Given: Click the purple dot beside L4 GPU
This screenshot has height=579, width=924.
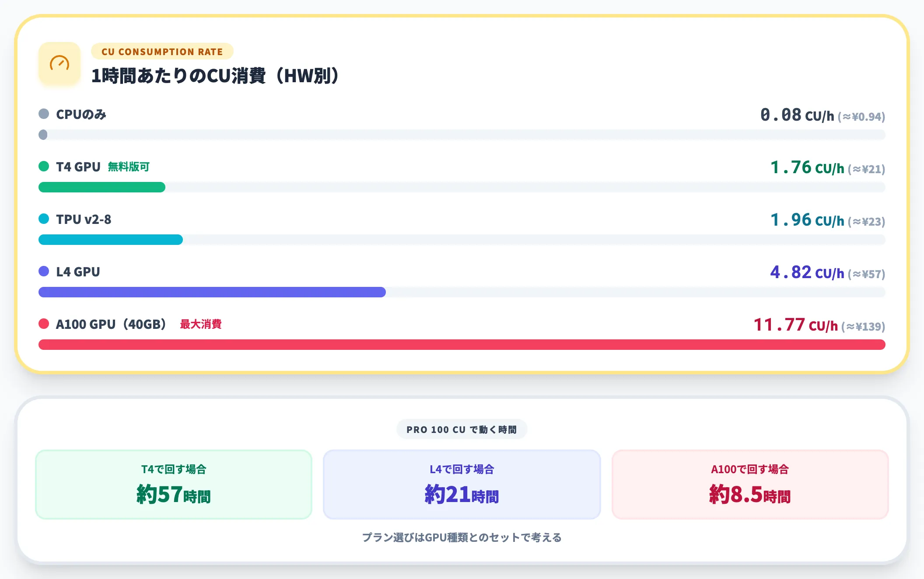Looking at the screenshot, I should point(44,272).
